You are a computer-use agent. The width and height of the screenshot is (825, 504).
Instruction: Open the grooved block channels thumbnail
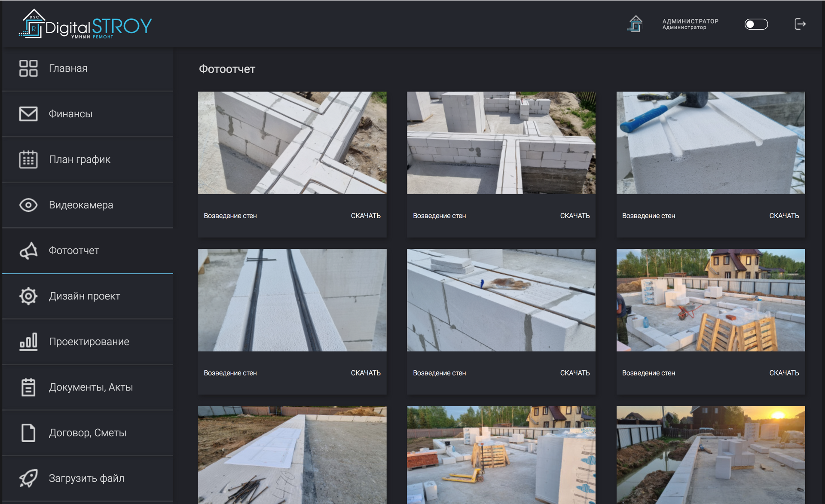(292, 300)
